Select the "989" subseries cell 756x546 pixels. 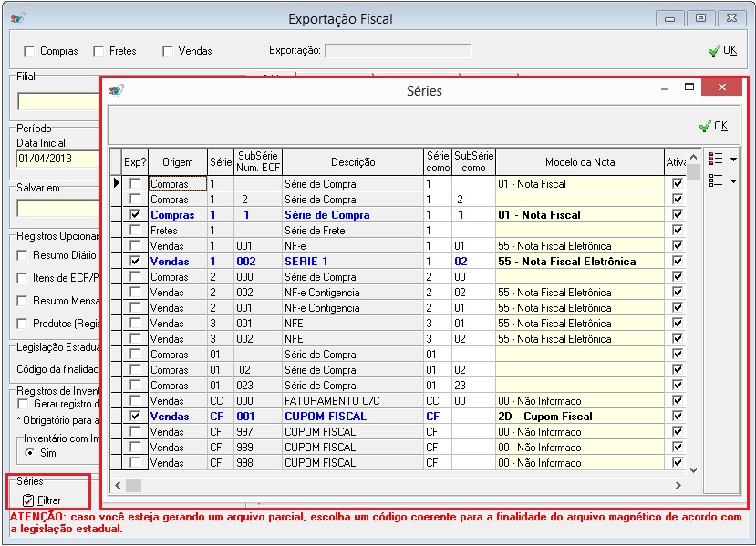pos(258,448)
